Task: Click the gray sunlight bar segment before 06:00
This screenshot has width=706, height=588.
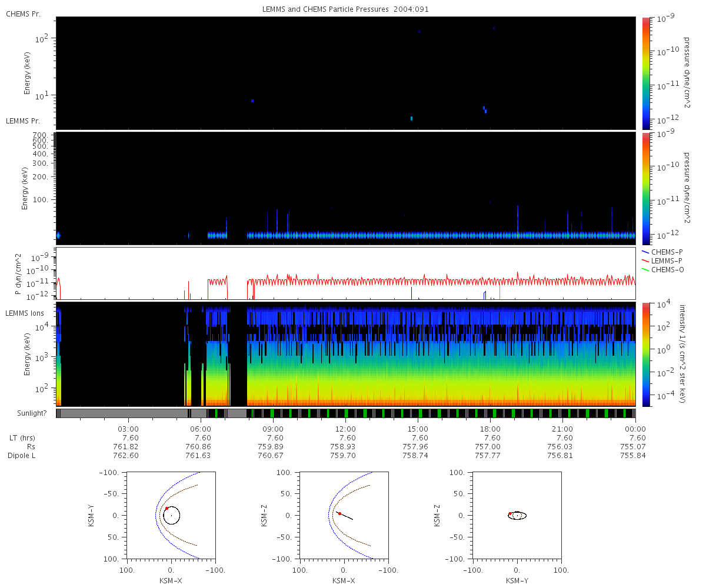Action: [x=124, y=413]
